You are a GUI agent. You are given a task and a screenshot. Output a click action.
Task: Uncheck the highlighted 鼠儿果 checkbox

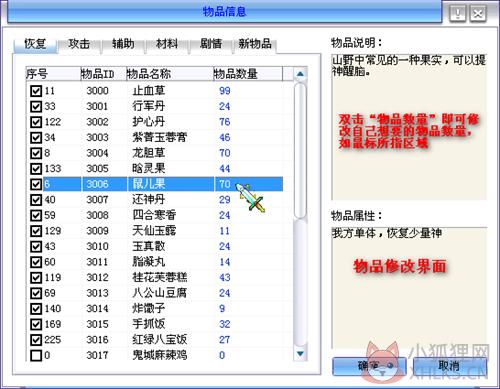(x=36, y=184)
